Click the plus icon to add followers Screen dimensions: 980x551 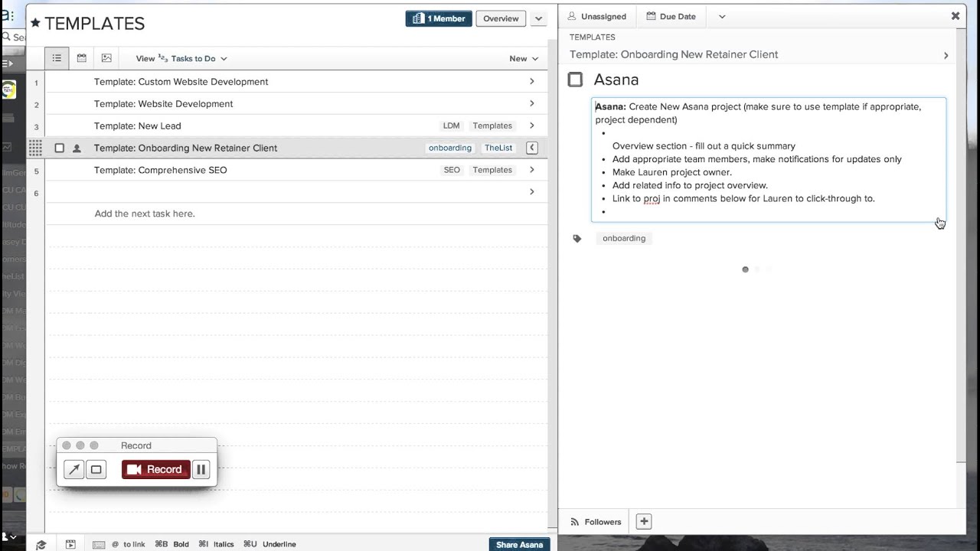tap(644, 521)
